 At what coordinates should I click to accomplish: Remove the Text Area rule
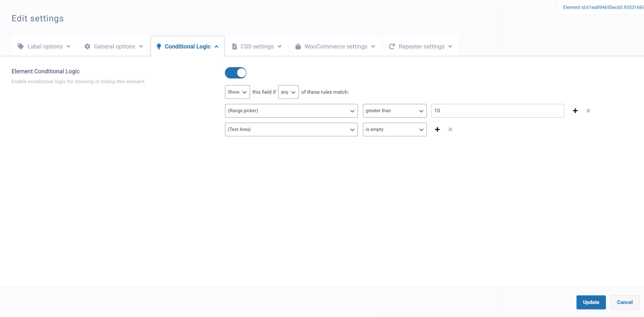click(x=450, y=129)
